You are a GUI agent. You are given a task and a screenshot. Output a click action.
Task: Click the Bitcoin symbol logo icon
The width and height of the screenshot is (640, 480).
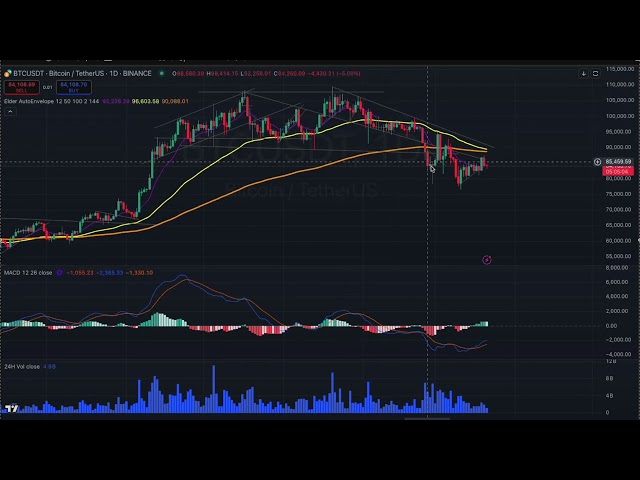point(8,73)
